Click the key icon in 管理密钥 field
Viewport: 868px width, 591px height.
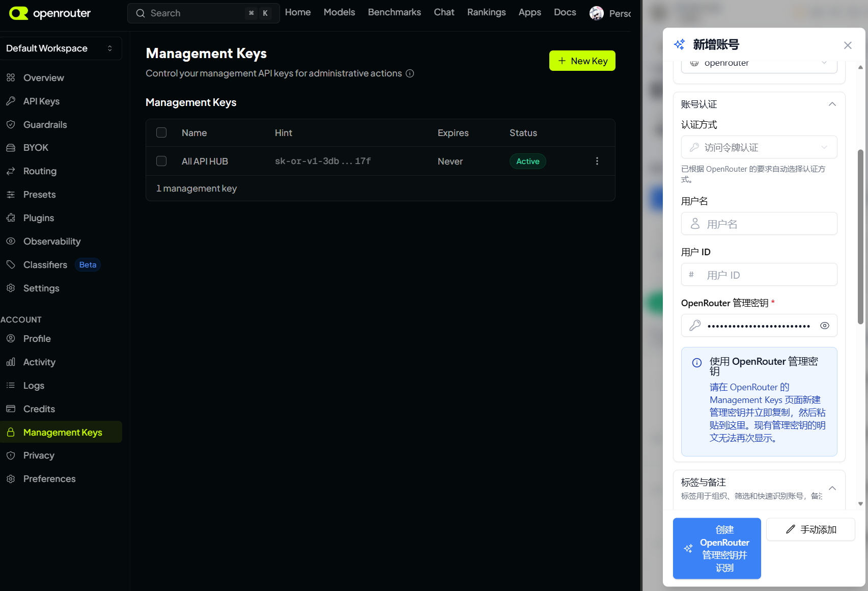(x=695, y=326)
